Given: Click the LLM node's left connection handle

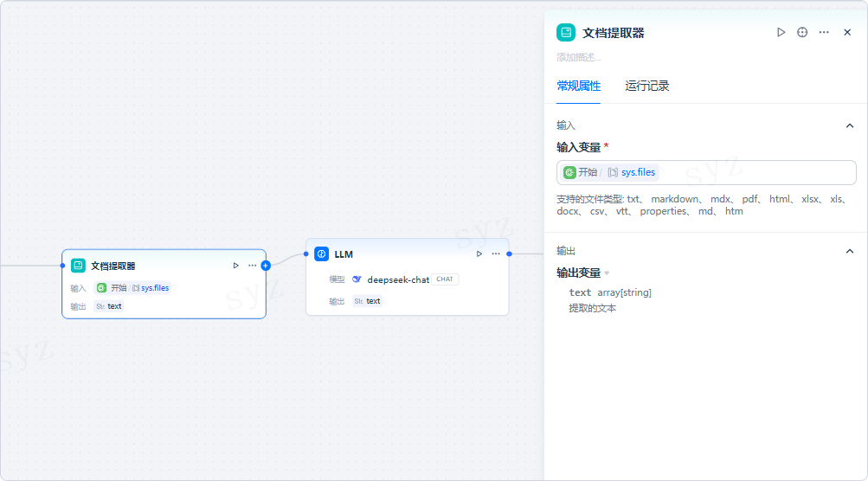Looking at the screenshot, I should (306, 254).
